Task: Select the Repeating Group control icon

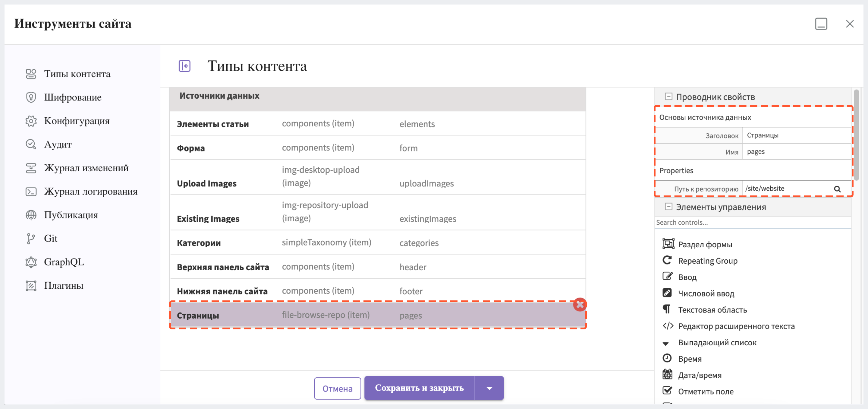Action: tap(667, 260)
